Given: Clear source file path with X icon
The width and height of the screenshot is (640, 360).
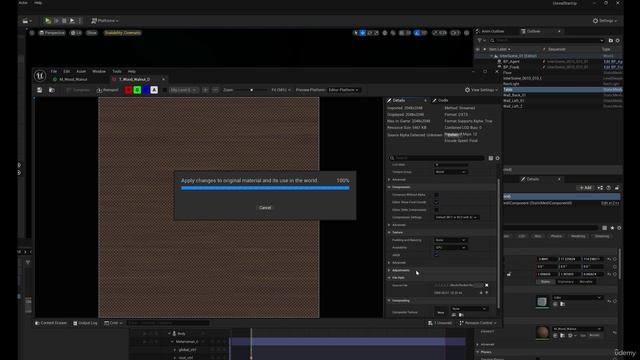Looking at the screenshot, I should (487, 285).
